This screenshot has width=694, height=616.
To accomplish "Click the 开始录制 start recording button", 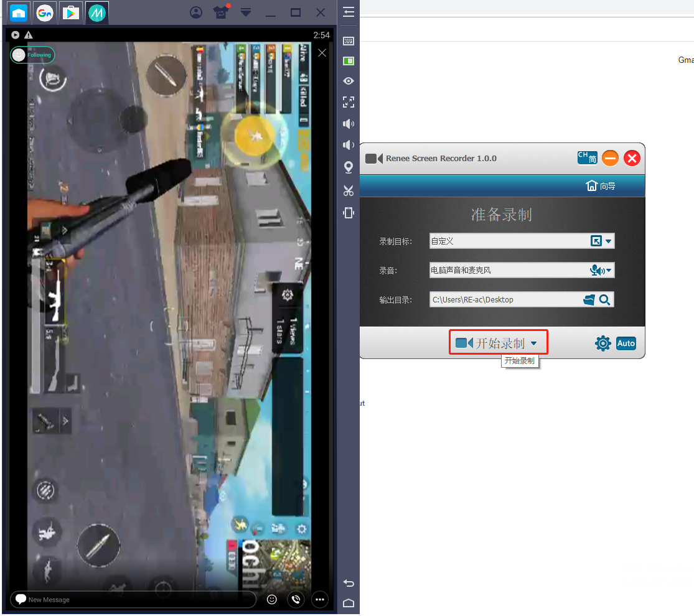I will pyautogui.click(x=490, y=343).
